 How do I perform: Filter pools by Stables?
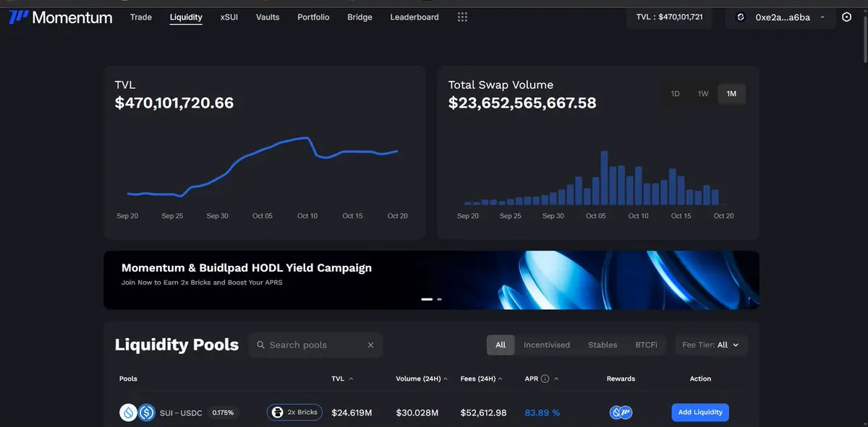[603, 345]
